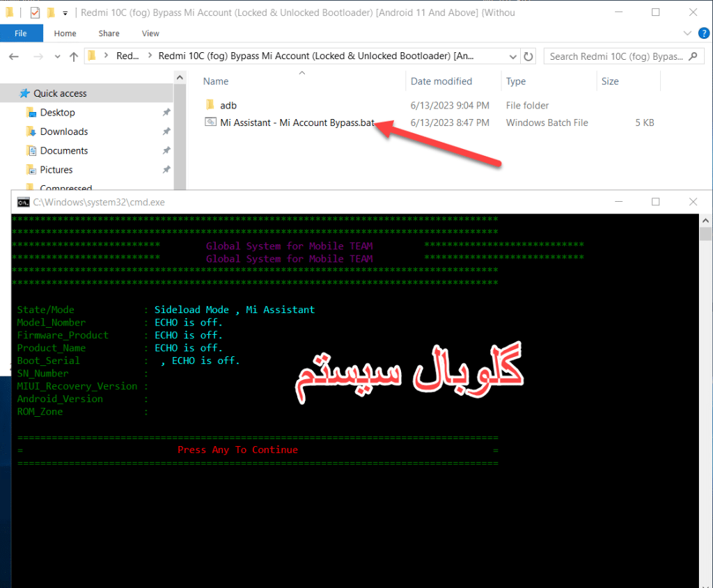Click the 'Press Any To Continue' text
This screenshot has width=713, height=588.
tap(238, 450)
